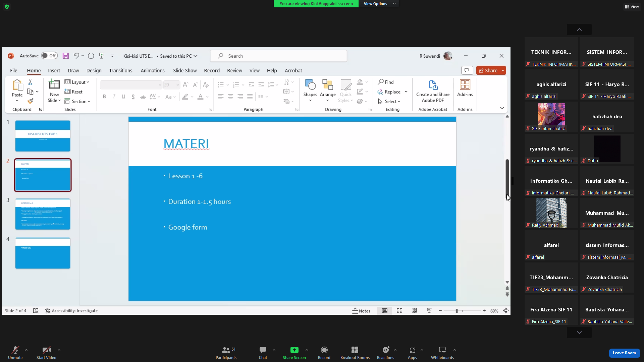Click Accessibility: Investigate in status bar
Screen dimensions: 644x362
(71, 311)
